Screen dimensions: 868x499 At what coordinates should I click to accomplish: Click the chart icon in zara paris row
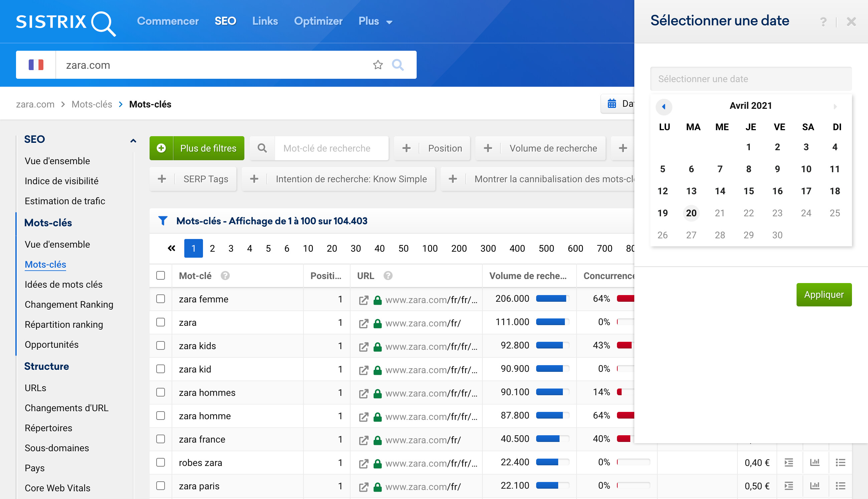coord(815,486)
